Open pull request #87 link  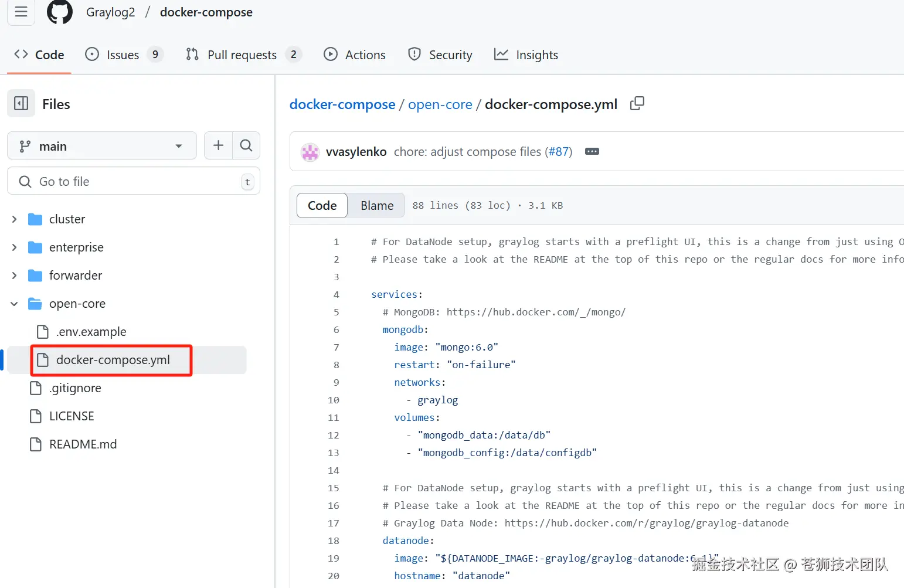559,152
